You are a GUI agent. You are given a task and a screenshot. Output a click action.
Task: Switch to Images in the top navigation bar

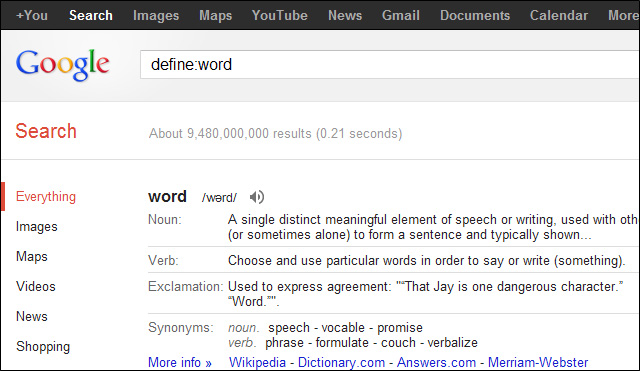(x=156, y=16)
